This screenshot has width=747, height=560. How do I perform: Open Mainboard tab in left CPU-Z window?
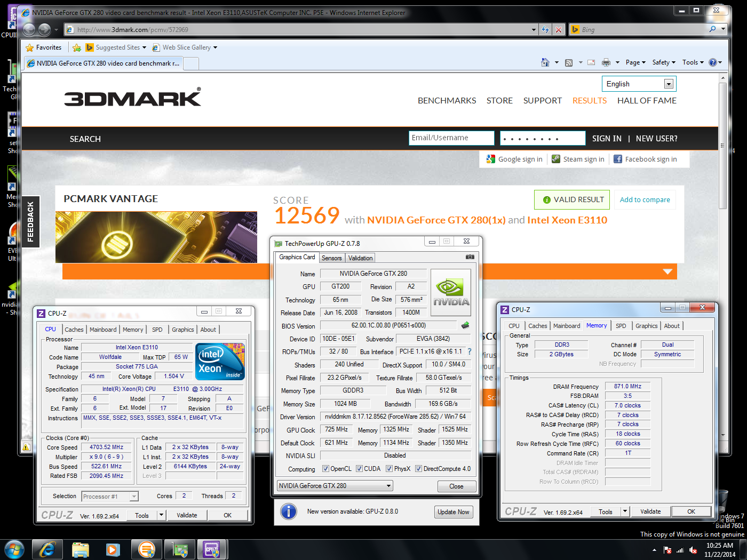[103, 330]
